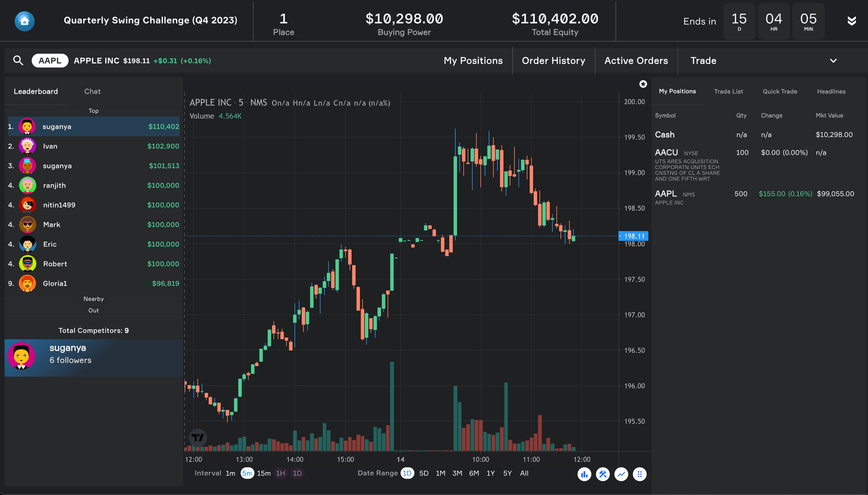Expand the Trade dropdown chevron

pos(833,61)
